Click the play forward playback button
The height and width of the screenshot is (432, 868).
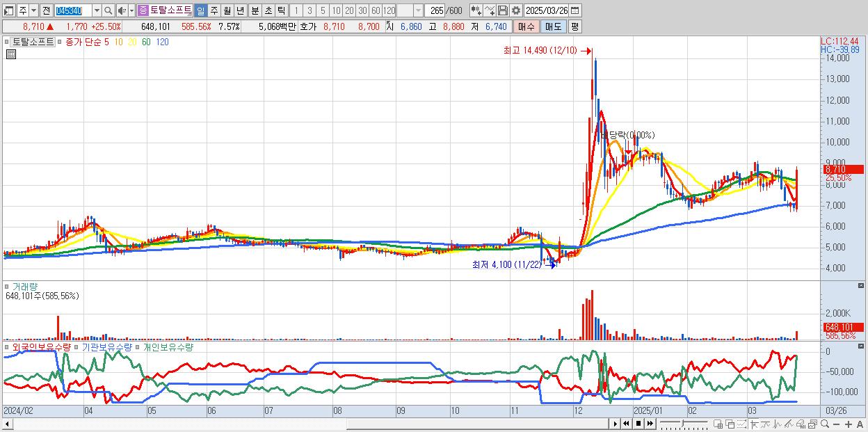pyautogui.click(x=616, y=424)
